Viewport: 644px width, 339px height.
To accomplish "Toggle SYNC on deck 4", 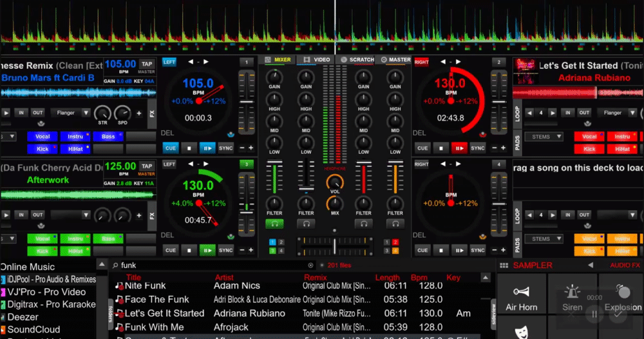I will pos(478,250).
